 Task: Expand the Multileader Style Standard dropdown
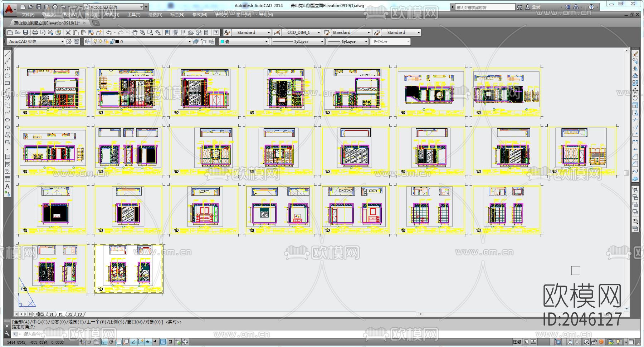(x=401, y=33)
